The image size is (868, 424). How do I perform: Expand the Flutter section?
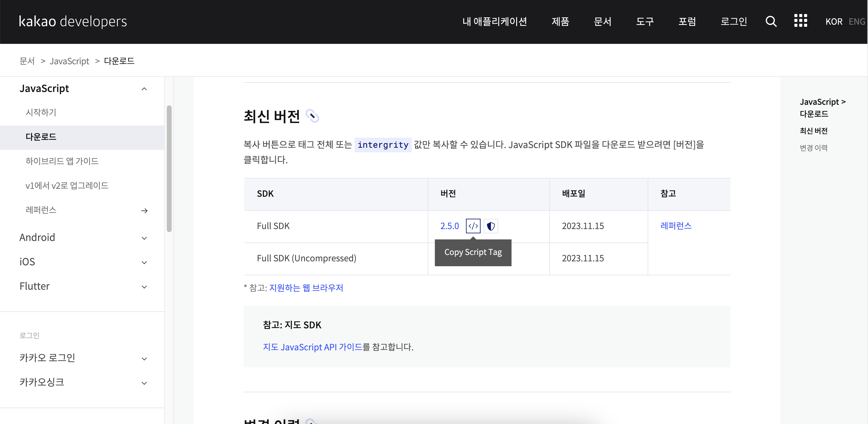(145, 287)
